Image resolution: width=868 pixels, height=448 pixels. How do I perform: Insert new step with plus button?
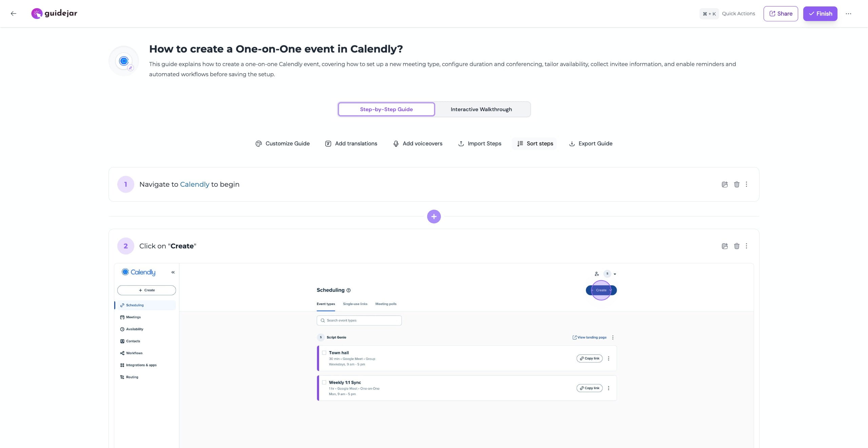tap(434, 217)
